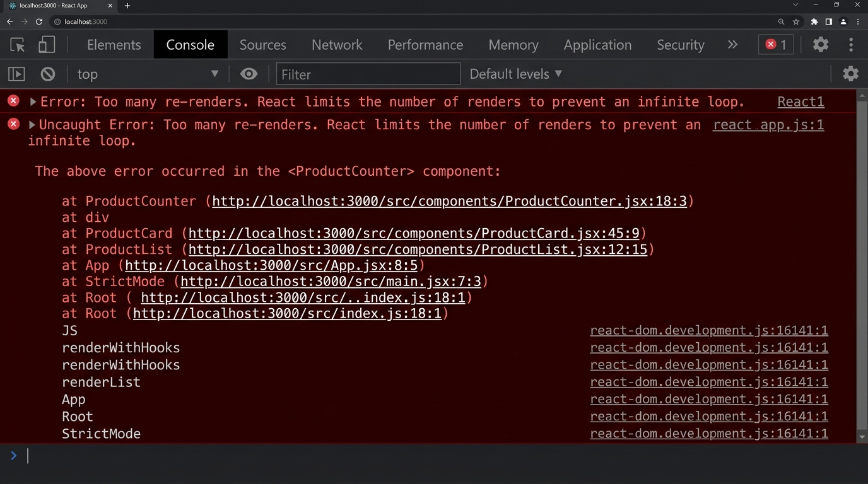Open react-dom.development.js link on the JS row
Viewport: 868px width, 484px height.
(x=709, y=330)
